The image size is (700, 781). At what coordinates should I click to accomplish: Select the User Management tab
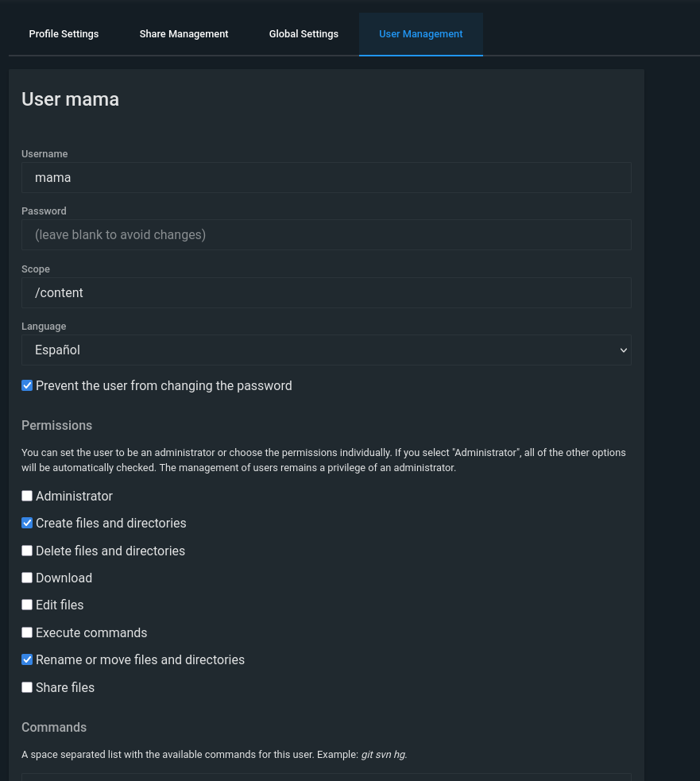click(421, 34)
